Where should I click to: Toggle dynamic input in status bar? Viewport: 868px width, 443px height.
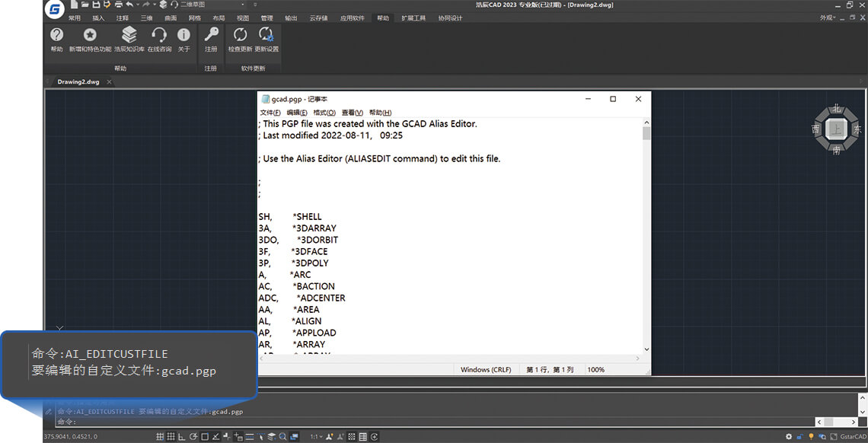coord(238,436)
